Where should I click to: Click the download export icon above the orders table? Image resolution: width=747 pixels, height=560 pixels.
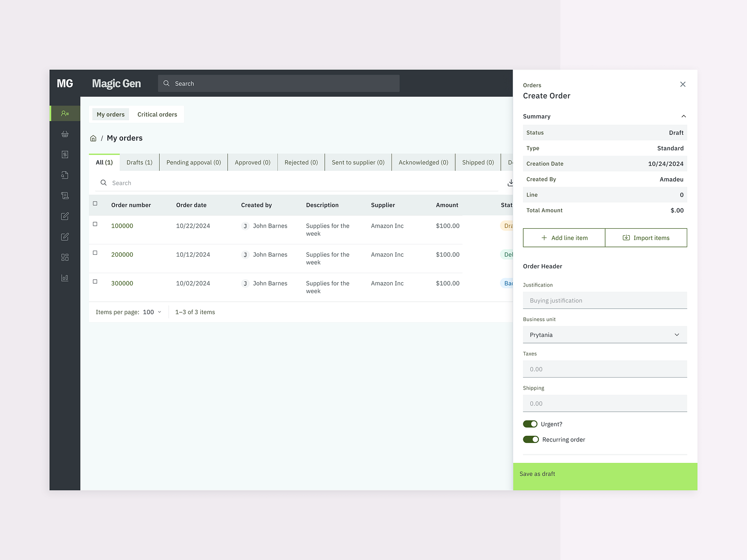pyautogui.click(x=511, y=182)
